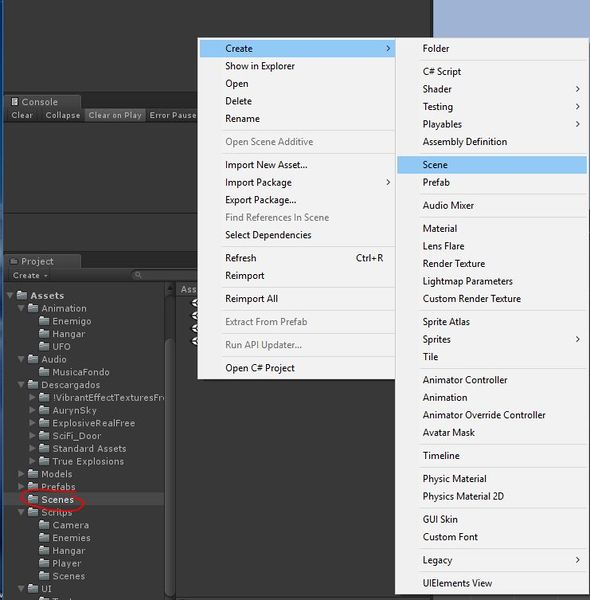Viewport: 590px width, 600px height.
Task: Select Physics Material 2D entry
Action: pos(492,496)
